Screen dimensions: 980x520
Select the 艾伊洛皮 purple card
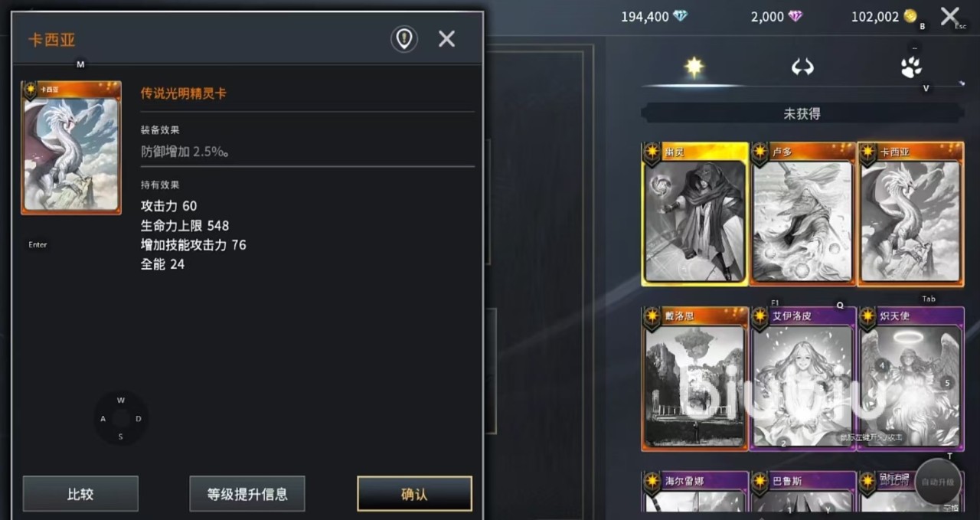click(x=802, y=378)
